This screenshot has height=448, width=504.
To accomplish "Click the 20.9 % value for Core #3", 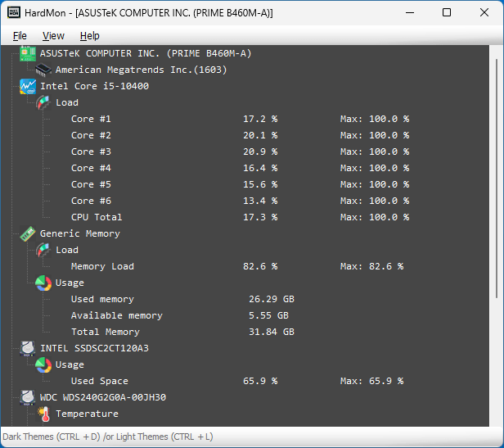I will tap(260, 152).
